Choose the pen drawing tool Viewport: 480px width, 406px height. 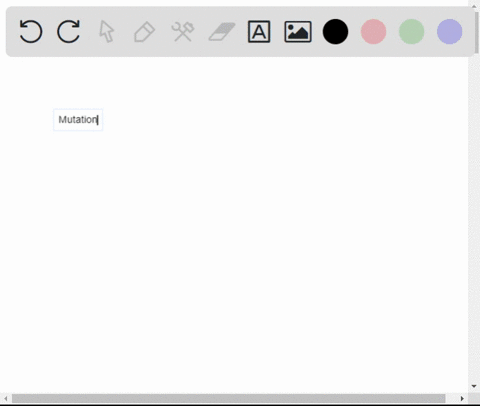[x=144, y=32]
